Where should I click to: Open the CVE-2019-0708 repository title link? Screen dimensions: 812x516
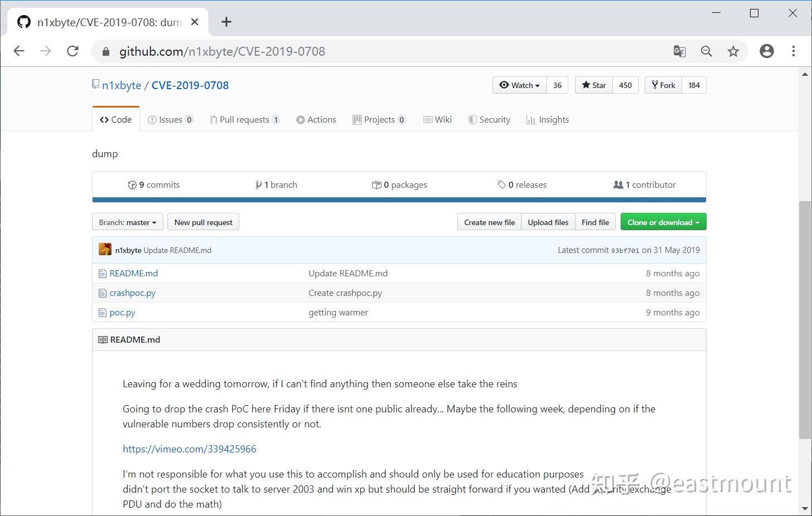[x=190, y=85]
